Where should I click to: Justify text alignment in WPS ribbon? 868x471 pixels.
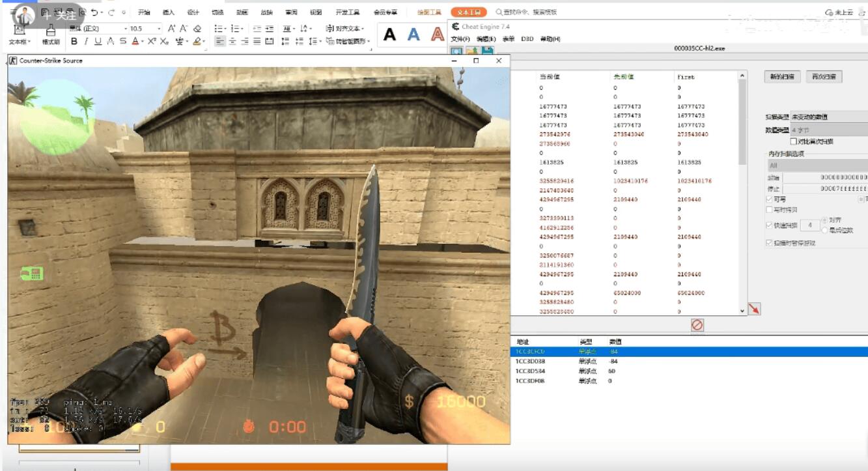[257, 41]
